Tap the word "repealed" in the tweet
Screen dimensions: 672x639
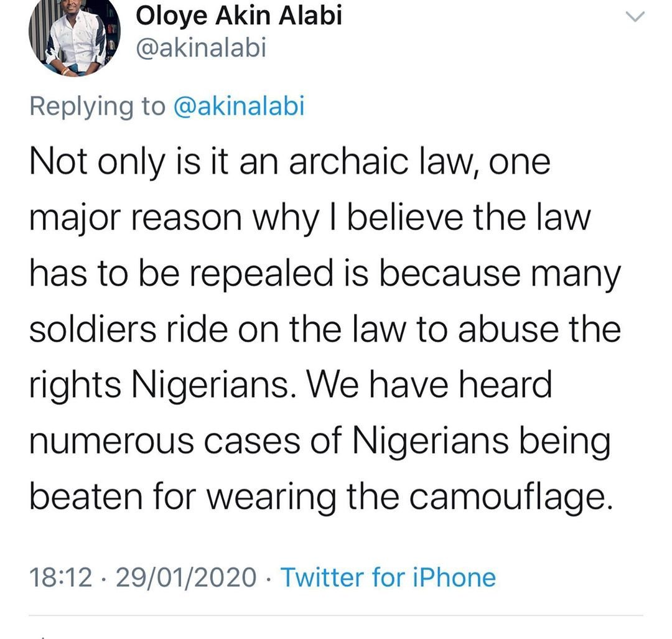(261, 275)
